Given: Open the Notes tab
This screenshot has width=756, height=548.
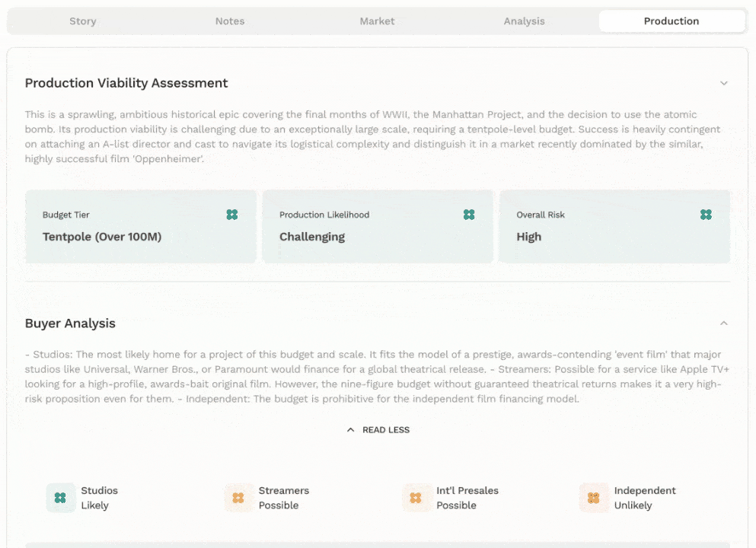Looking at the screenshot, I should pos(230,21).
